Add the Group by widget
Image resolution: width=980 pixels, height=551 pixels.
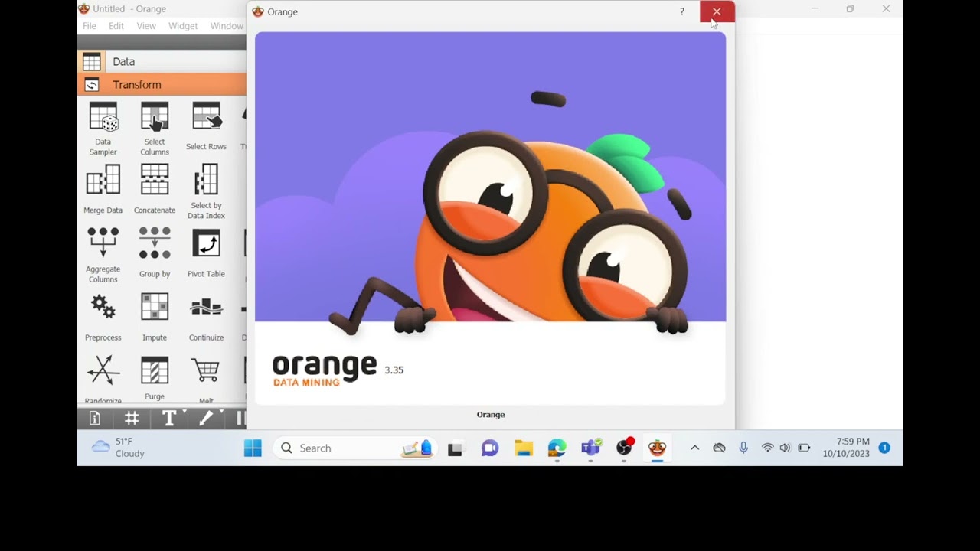(x=155, y=253)
